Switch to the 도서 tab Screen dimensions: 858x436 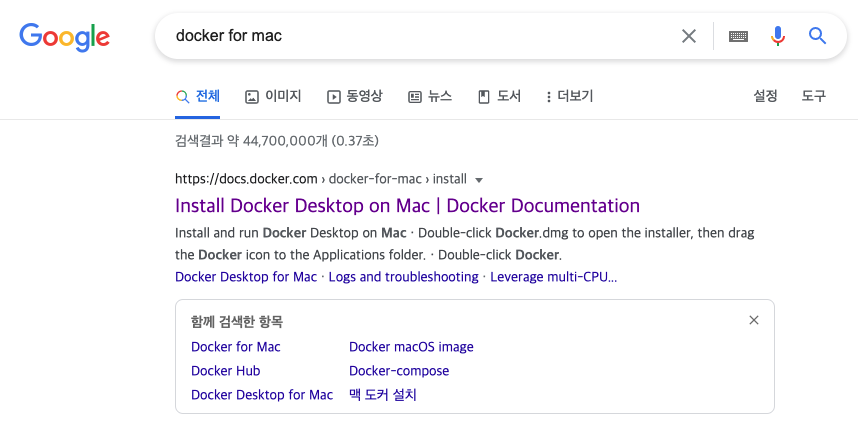[499, 96]
